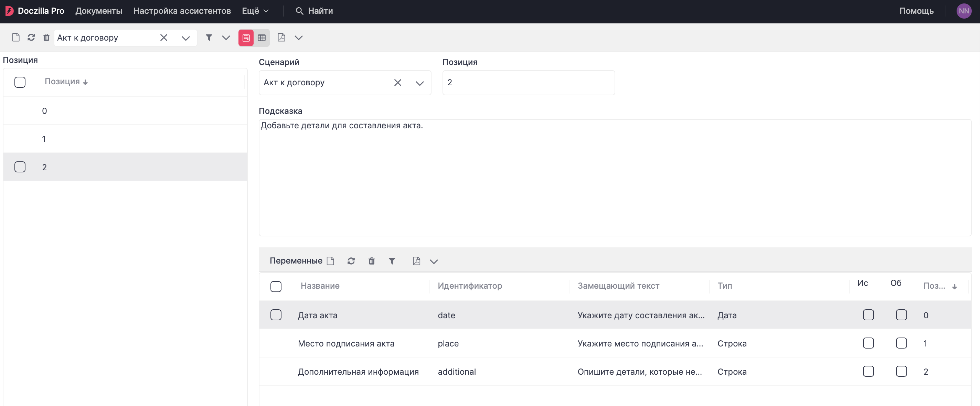The width and height of the screenshot is (980, 406).
Task: Clear the Сценарий field value
Action: 397,83
